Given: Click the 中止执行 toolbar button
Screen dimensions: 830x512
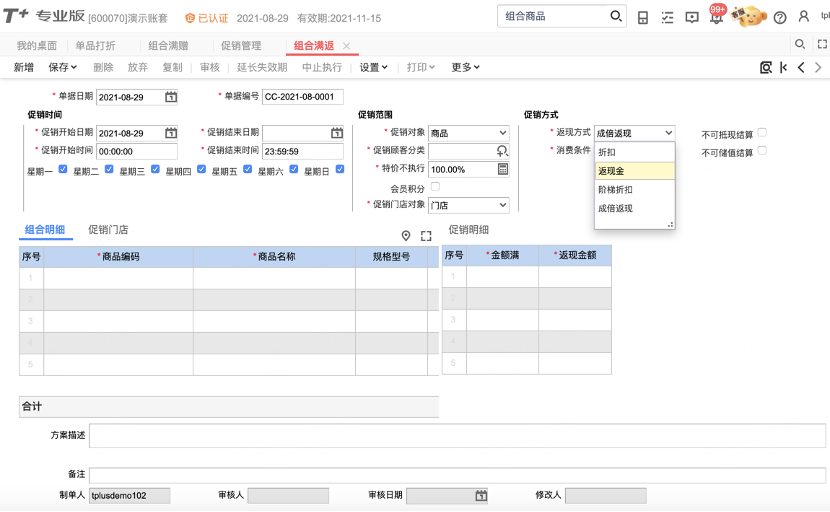Looking at the screenshot, I should (322, 67).
